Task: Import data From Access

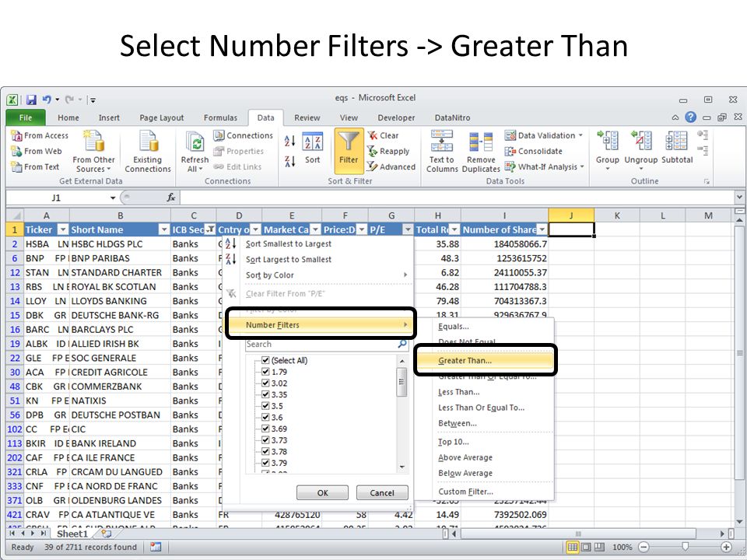Action: 40,135
